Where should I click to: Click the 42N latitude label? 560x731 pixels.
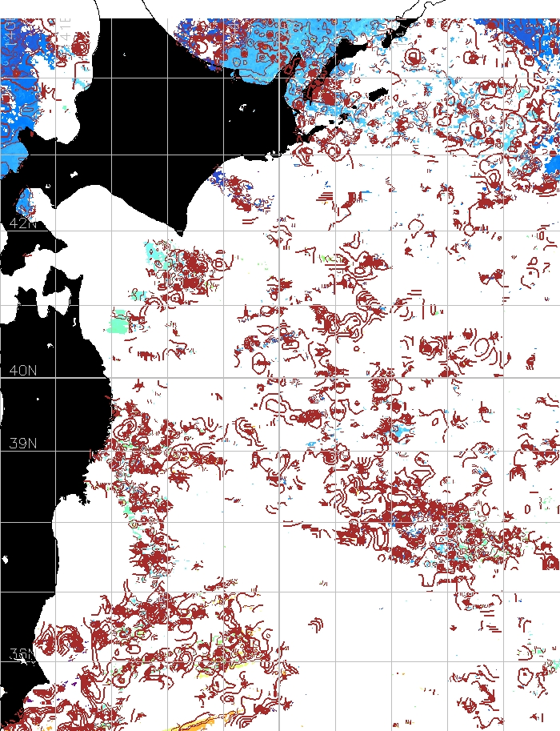coord(23,223)
